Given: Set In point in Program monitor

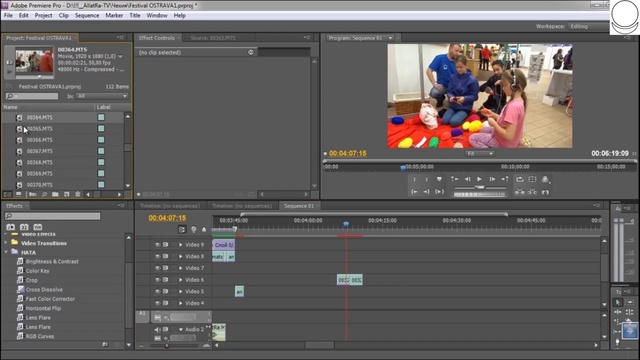Looking at the screenshot, I should click(x=414, y=179).
